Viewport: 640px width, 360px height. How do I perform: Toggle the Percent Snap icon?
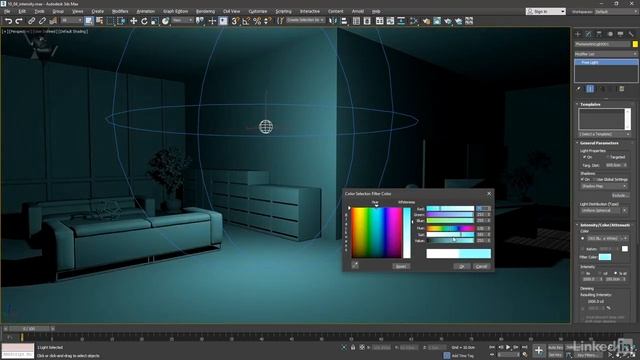257,21
